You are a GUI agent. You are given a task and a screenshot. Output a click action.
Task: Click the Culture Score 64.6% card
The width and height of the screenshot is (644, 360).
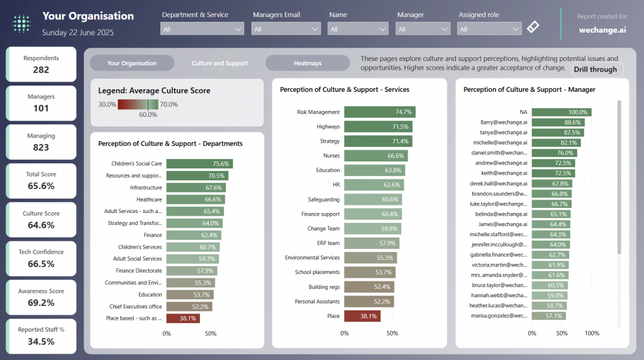[x=41, y=219]
